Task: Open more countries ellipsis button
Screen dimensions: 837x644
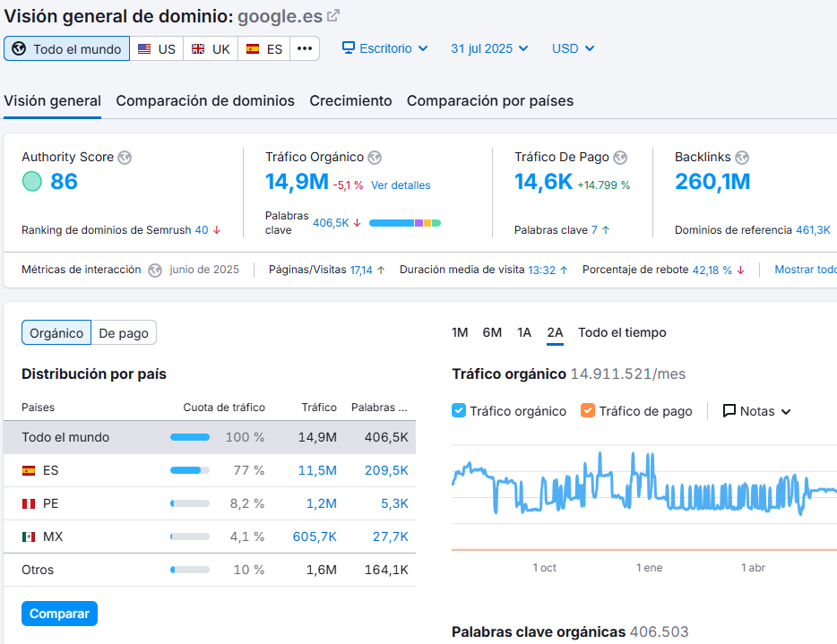Action: [305, 49]
